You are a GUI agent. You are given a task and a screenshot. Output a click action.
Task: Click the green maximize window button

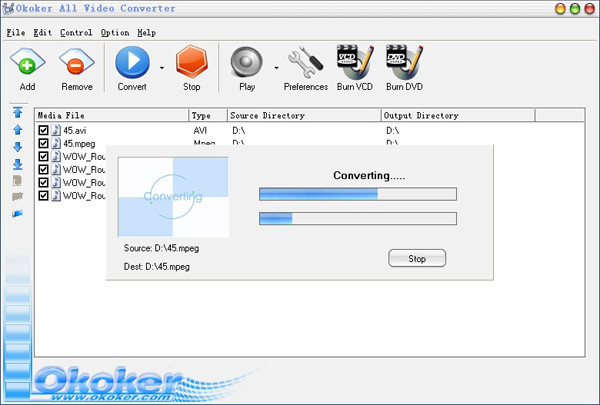coord(575,9)
